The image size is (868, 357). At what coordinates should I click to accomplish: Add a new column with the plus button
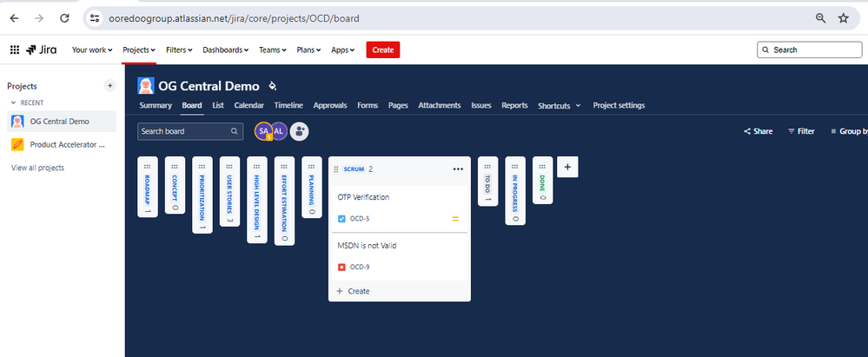click(567, 167)
